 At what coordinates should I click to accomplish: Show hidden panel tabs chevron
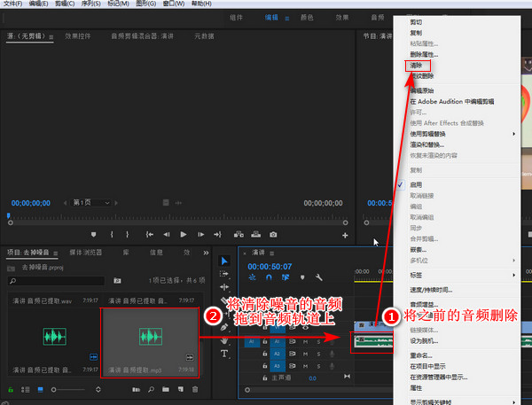(206, 253)
